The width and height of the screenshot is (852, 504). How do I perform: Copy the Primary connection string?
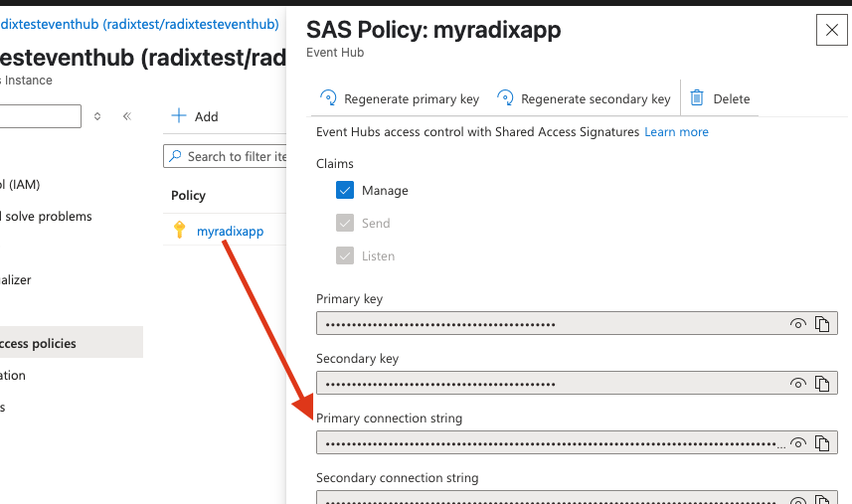pyautogui.click(x=822, y=443)
